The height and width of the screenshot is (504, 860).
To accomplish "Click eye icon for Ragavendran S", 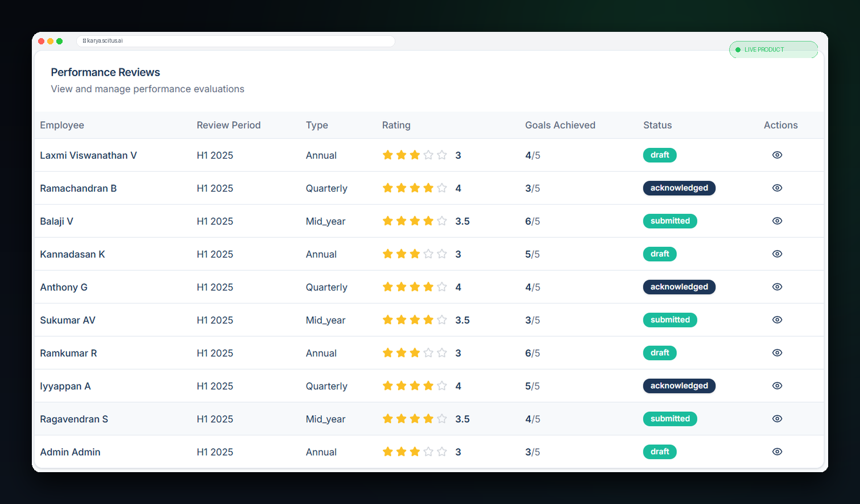I will (x=777, y=419).
